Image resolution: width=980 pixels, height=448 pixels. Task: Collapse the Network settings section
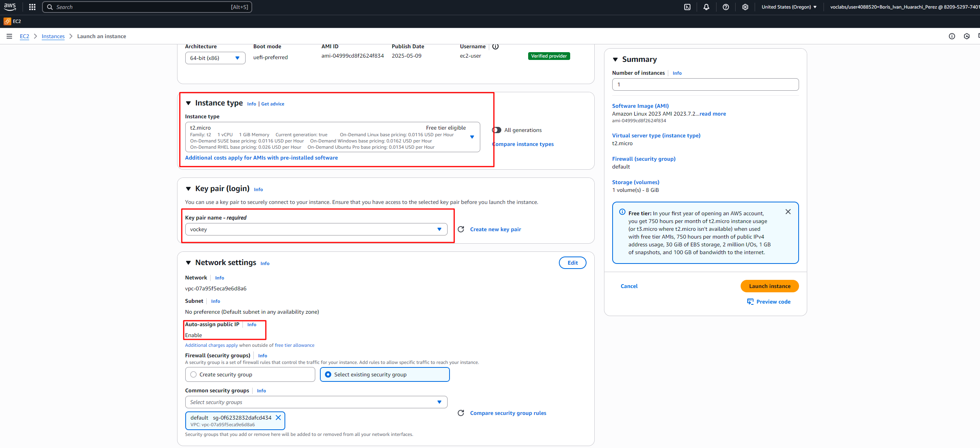(x=188, y=263)
